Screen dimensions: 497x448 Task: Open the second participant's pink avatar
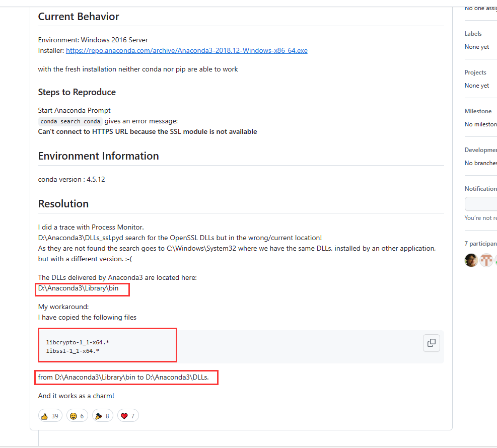click(x=486, y=260)
